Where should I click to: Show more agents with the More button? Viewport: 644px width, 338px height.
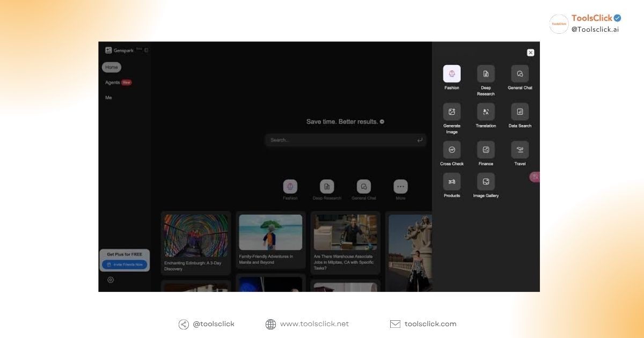click(x=400, y=187)
